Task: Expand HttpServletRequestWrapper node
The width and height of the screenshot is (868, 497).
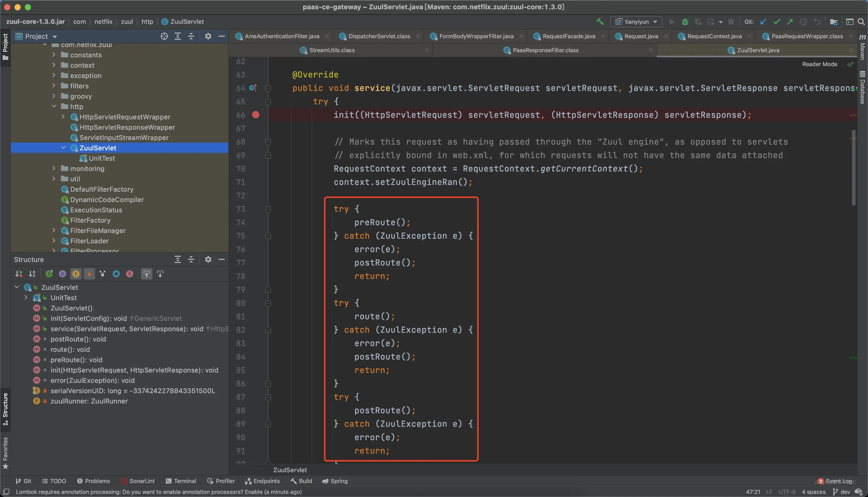Action: coord(63,117)
